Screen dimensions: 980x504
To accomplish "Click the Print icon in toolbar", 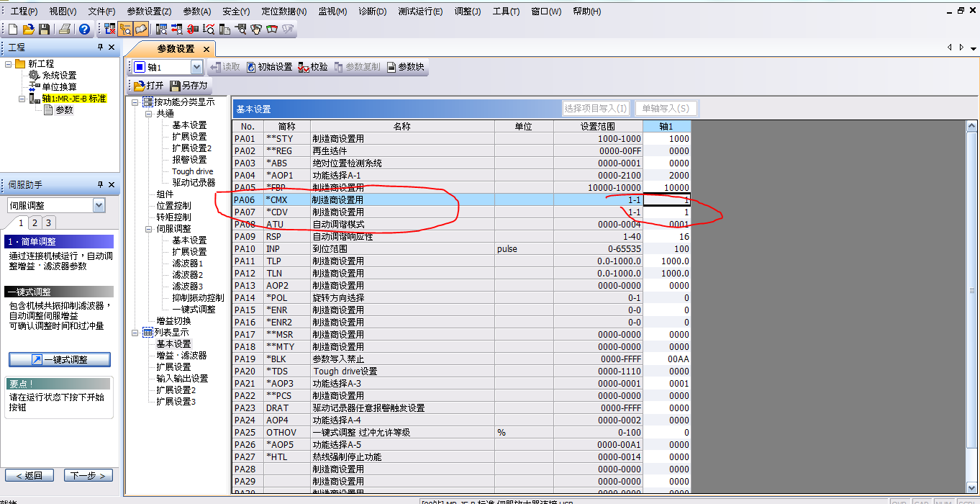I will coord(65,30).
